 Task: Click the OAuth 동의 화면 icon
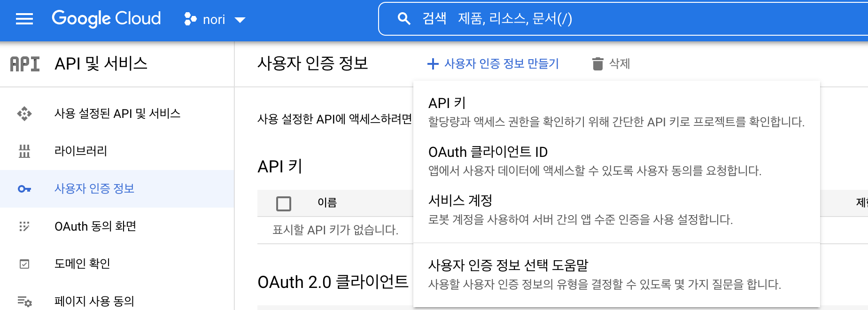coord(24,226)
